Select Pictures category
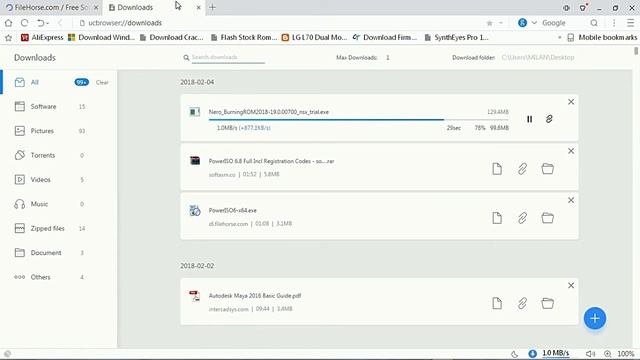The image size is (640, 360). [58, 131]
